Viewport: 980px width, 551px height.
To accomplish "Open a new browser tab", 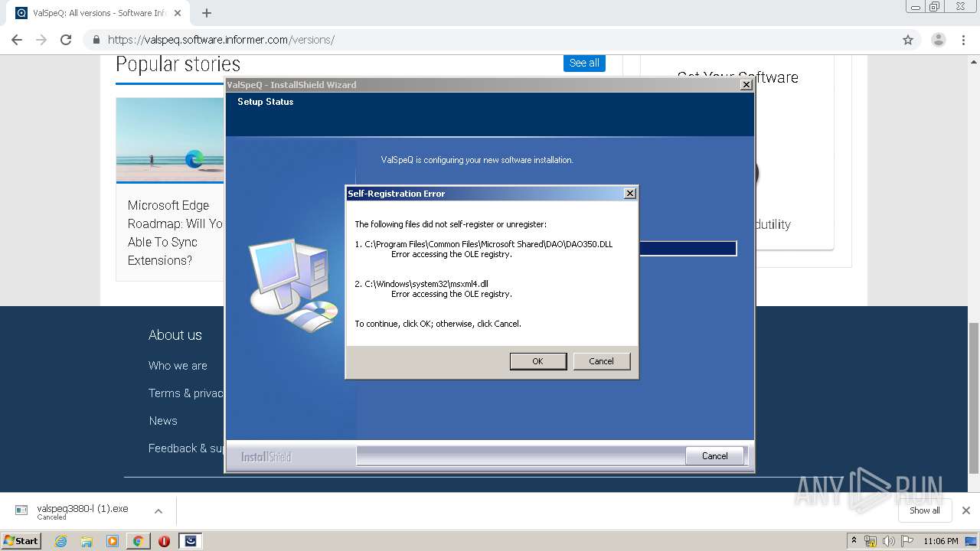I will click(x=206, y=13).
